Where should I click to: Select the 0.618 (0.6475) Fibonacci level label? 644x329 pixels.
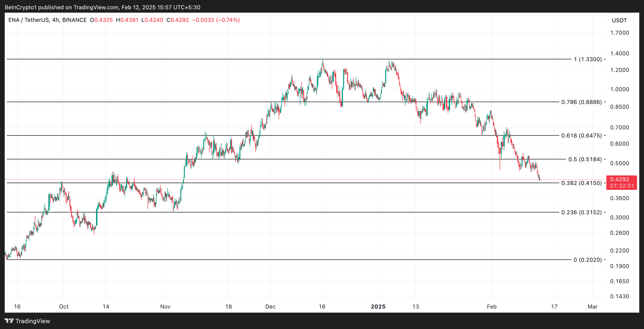coord(581,136)
